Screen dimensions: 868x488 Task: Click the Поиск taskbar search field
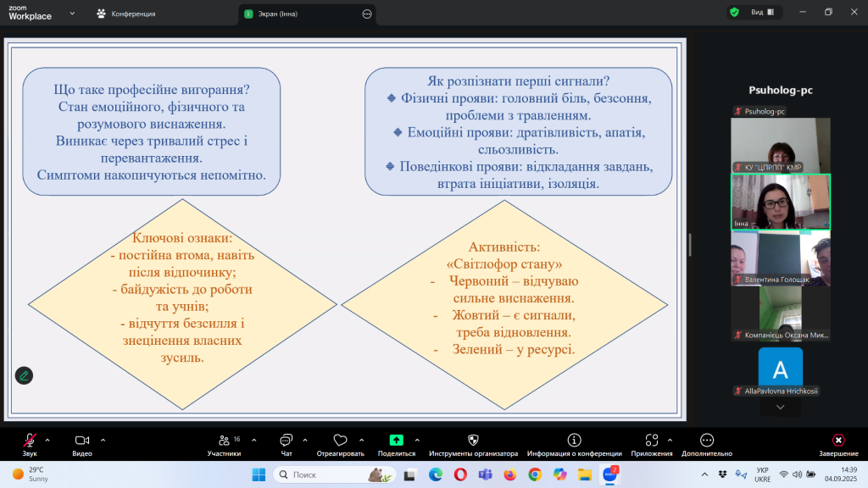[335, 474]
